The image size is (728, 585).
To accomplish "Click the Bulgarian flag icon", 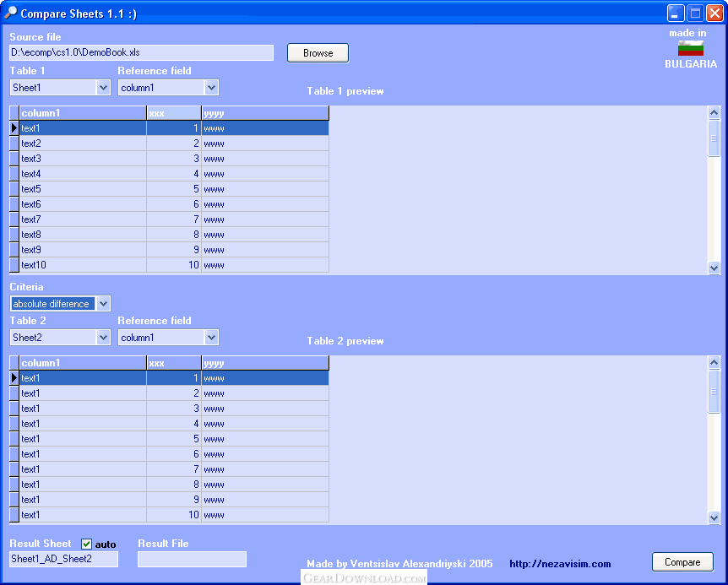I will pyautogui.click(x=690, y=48).
